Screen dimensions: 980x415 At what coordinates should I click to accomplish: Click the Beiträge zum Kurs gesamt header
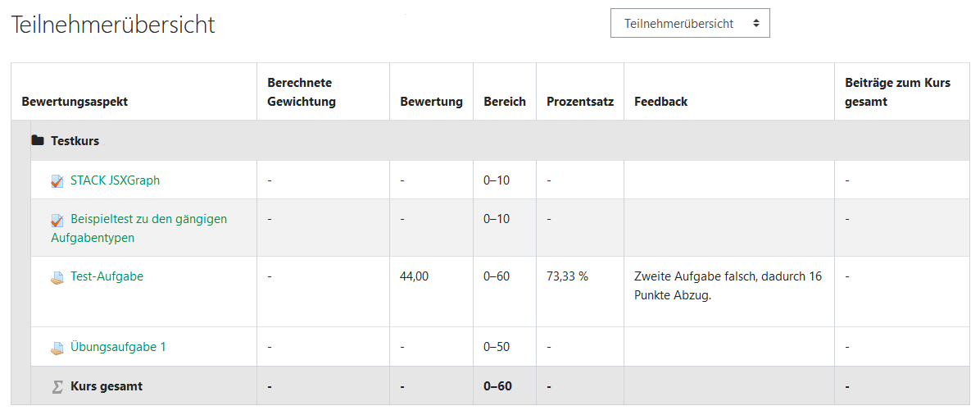point(897,92)
